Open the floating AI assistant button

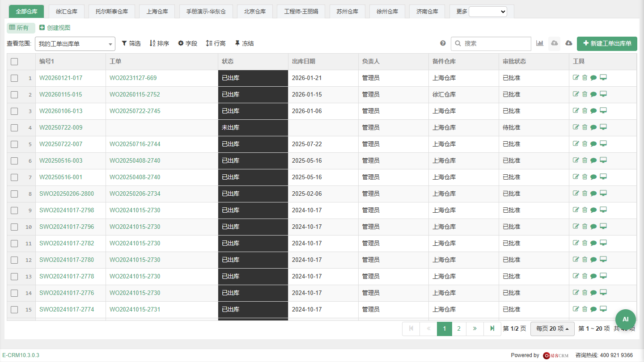626,320
